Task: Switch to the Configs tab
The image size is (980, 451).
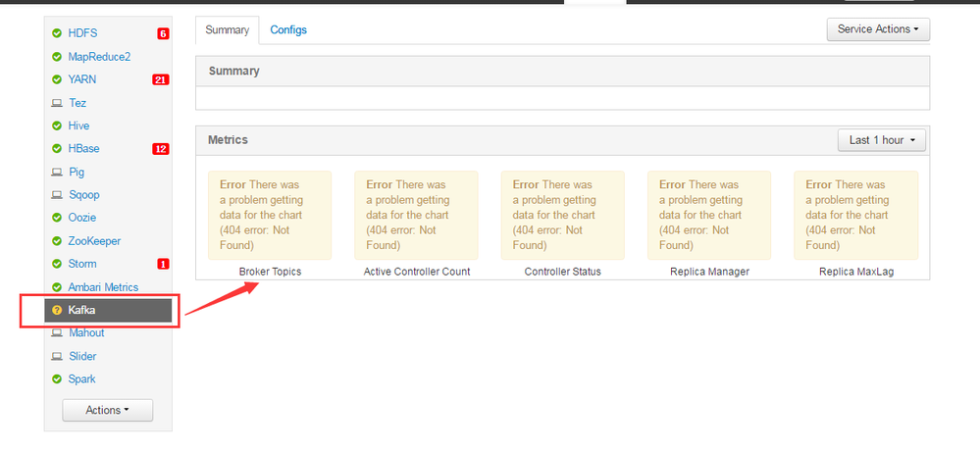Action: tap(288, 30)
